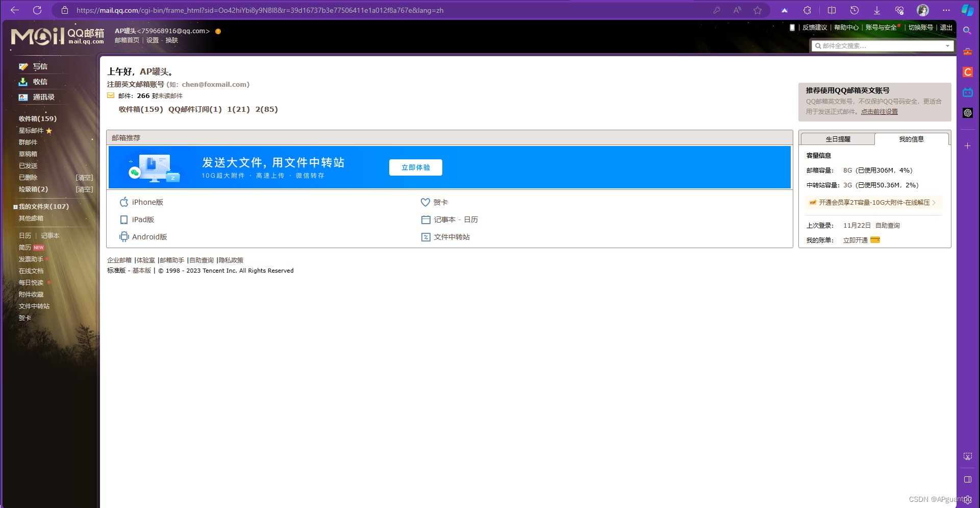Click the ChatGPT icon in the browser sidebar

968,113
